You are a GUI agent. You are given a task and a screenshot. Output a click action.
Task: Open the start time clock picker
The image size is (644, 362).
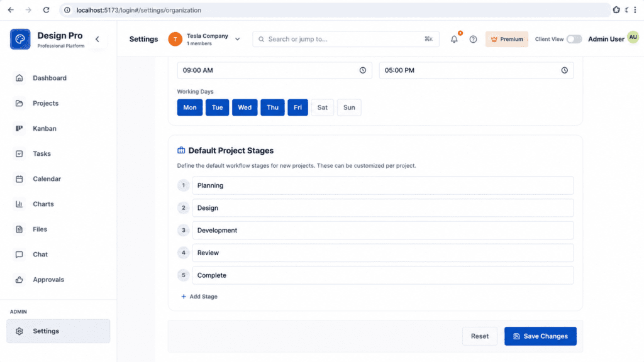pyautogui.click(x=363, y=70)
